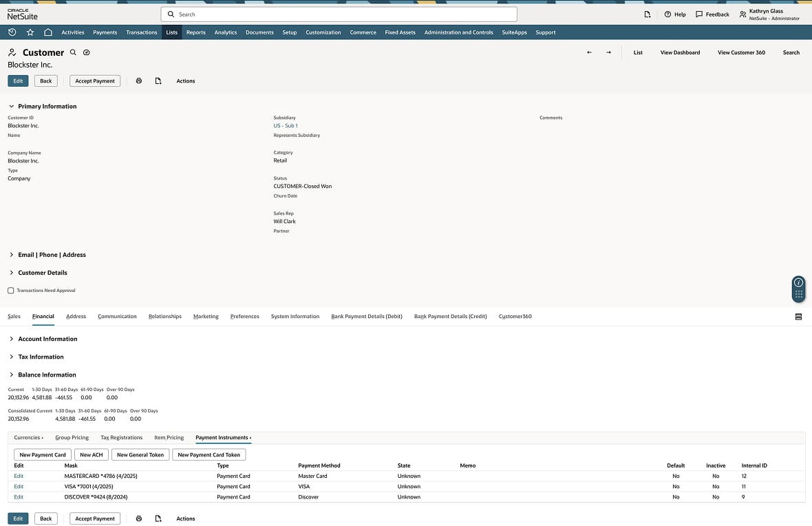Edit the DISCOVER *9424 row
The image size is (812, 526).
[19, 496]
